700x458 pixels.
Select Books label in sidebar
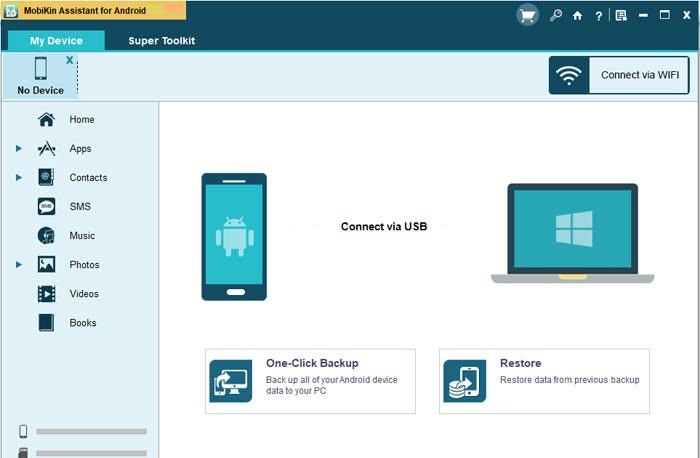83,323
